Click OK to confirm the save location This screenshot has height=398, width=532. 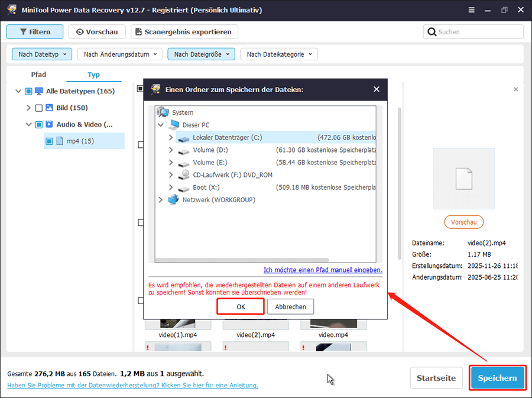pos(240,306)
